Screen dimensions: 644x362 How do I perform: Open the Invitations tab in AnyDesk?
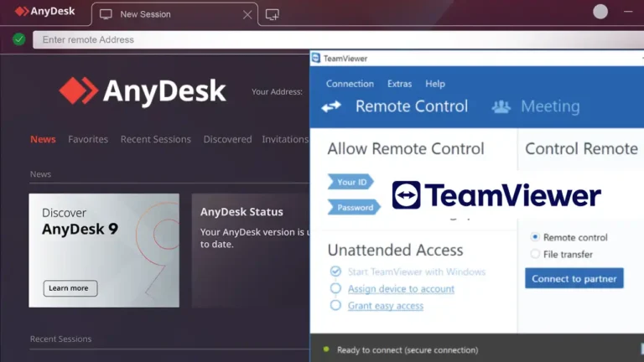click(x=285, y=139)
